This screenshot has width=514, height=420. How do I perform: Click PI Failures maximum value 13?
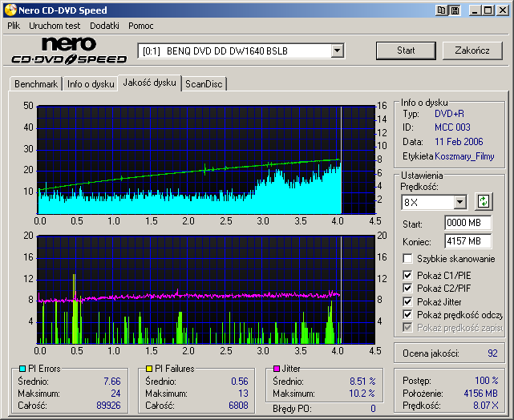pyautogui.click(x=243, y=394)
